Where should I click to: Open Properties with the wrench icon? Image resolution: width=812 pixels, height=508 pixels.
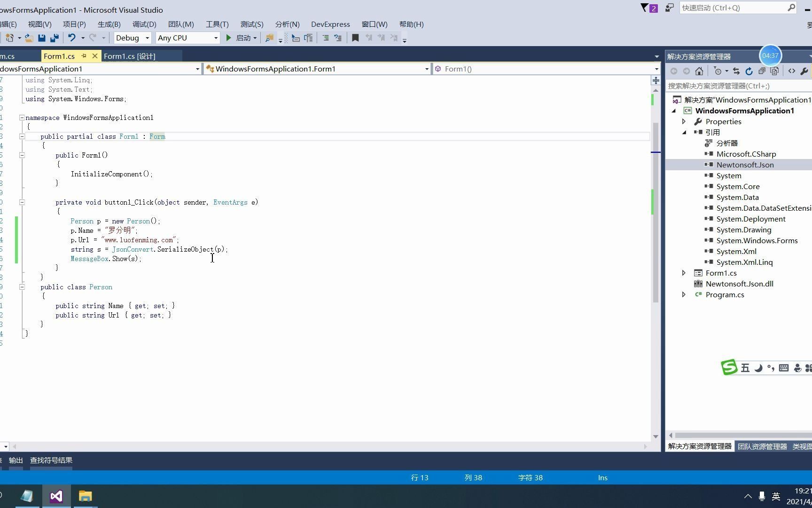[x=804, y=71]
